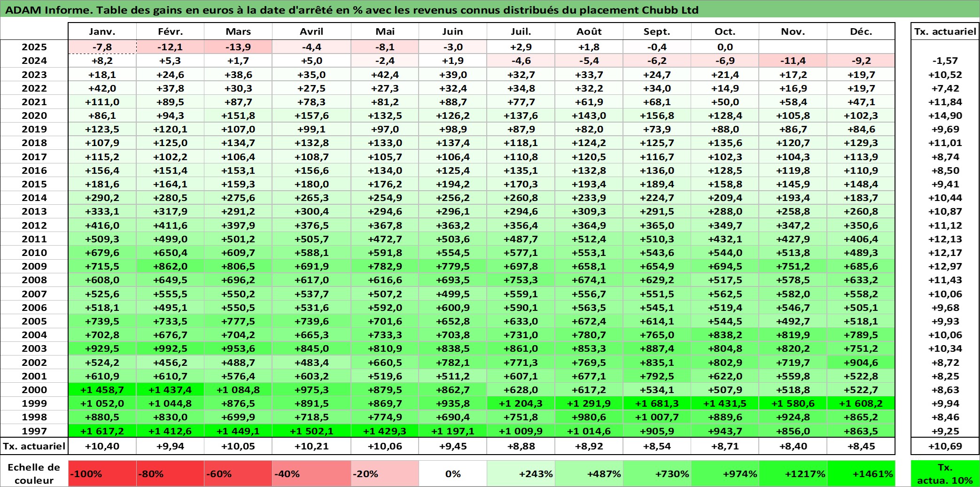Select the +1461% bright green swatch
The image size is (980, 487).
pyautogui.click(x=861, y=473)
